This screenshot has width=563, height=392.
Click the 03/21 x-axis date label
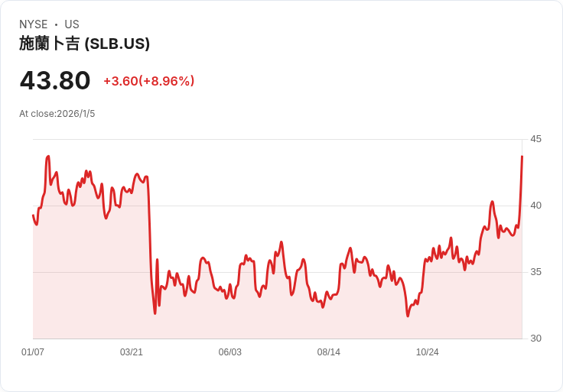coord(132,352)
